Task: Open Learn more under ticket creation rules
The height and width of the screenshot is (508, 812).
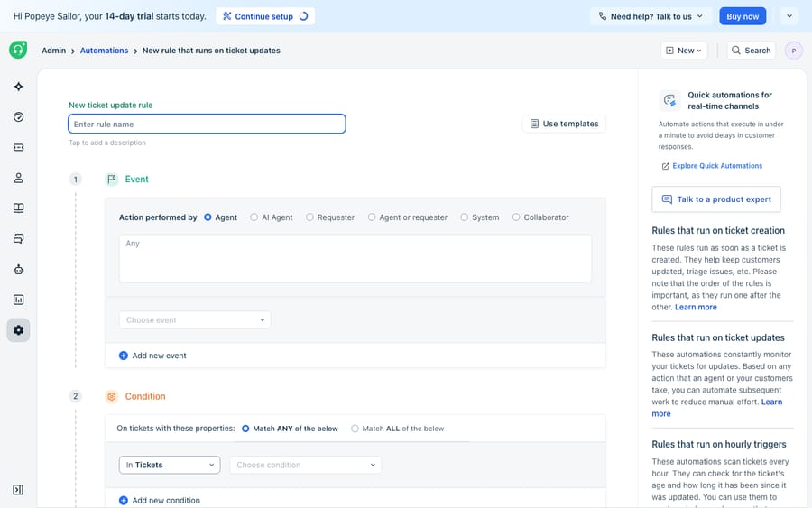Action: coord(696,307)
